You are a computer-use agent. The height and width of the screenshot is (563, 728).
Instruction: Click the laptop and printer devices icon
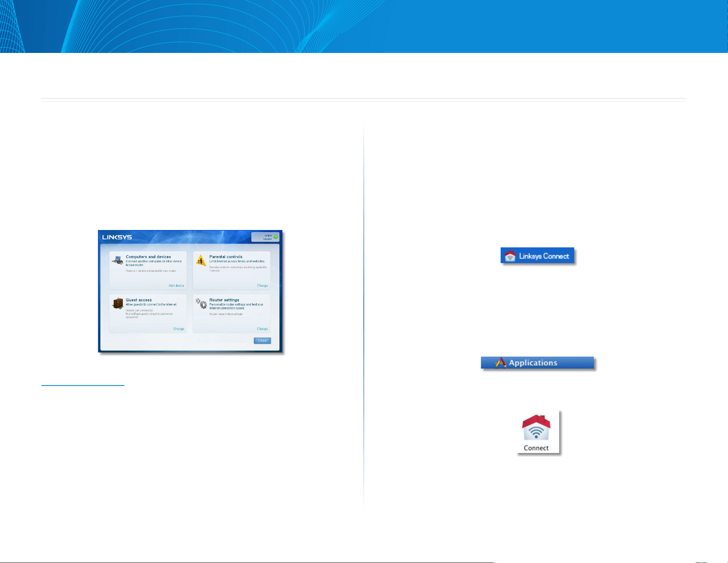point(117,261)
